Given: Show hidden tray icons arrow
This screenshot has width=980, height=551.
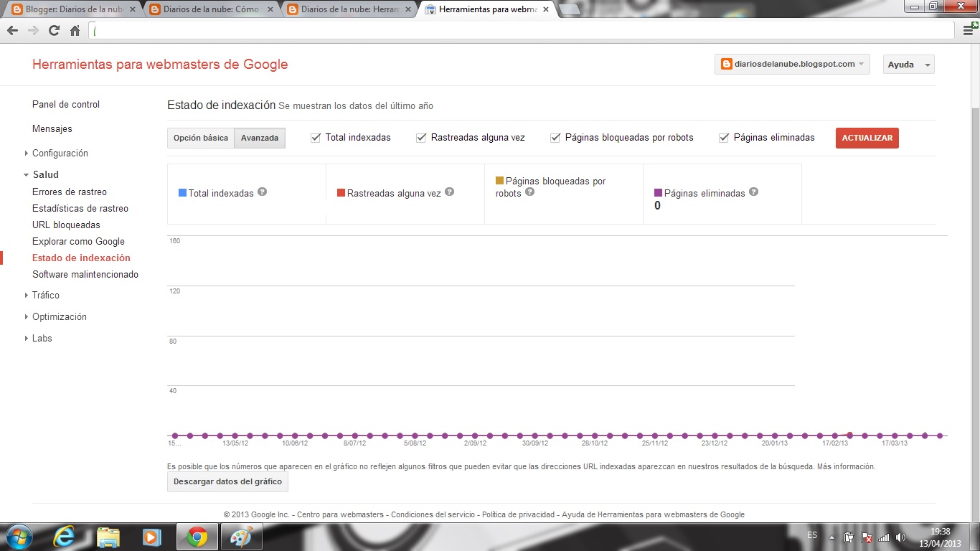Looking at the screenshot, I should 831,537.
